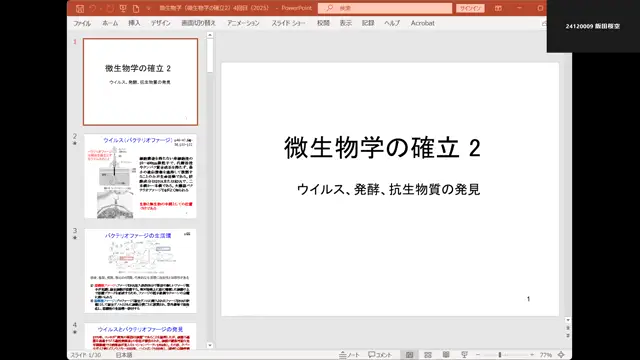Click the main editor scroll down arrow

567,320
